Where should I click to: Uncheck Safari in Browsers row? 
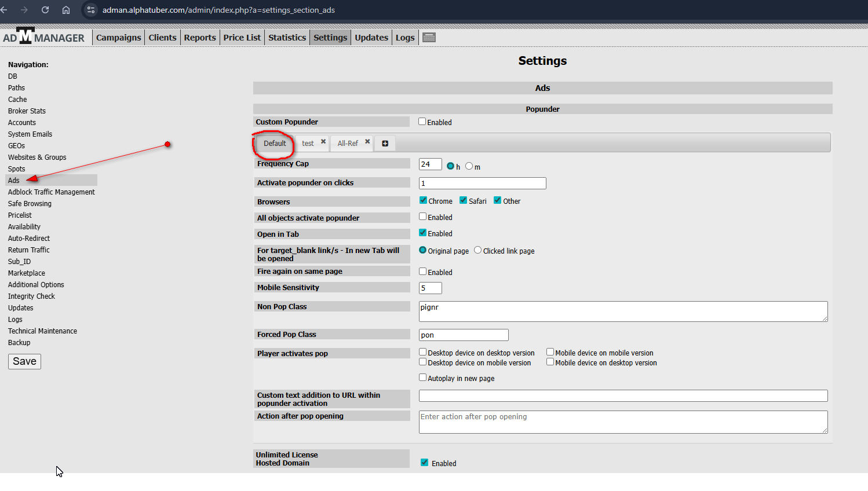(464, 200)
